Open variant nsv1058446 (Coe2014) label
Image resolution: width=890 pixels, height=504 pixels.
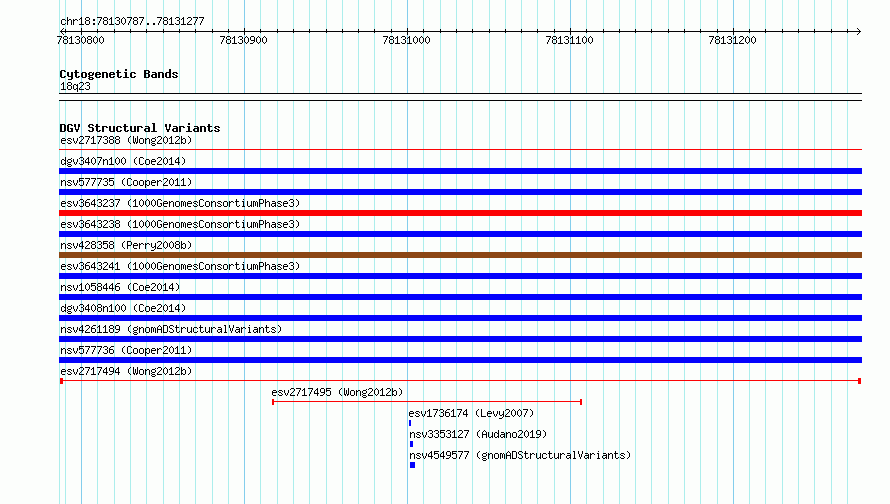(120, 287)
